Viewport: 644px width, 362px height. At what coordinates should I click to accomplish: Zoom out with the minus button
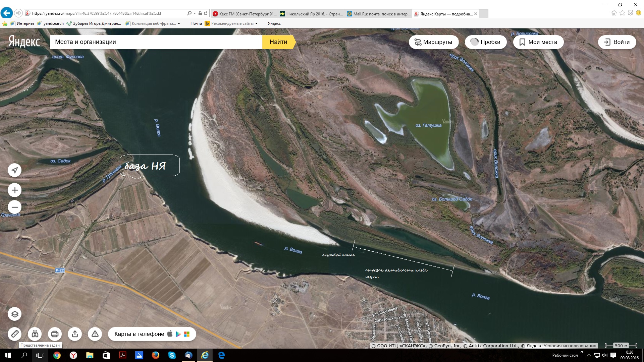pos(15,207)
